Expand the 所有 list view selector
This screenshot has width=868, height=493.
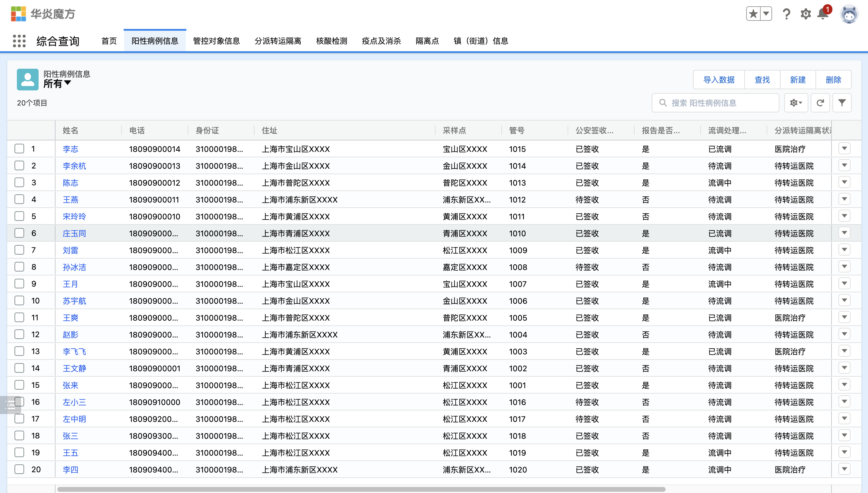pyautogui.click(x=57, y=83)
